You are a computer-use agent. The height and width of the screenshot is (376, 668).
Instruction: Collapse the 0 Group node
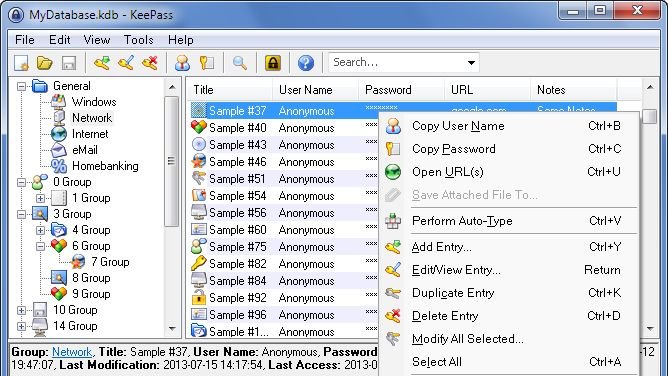click(21, 182)
